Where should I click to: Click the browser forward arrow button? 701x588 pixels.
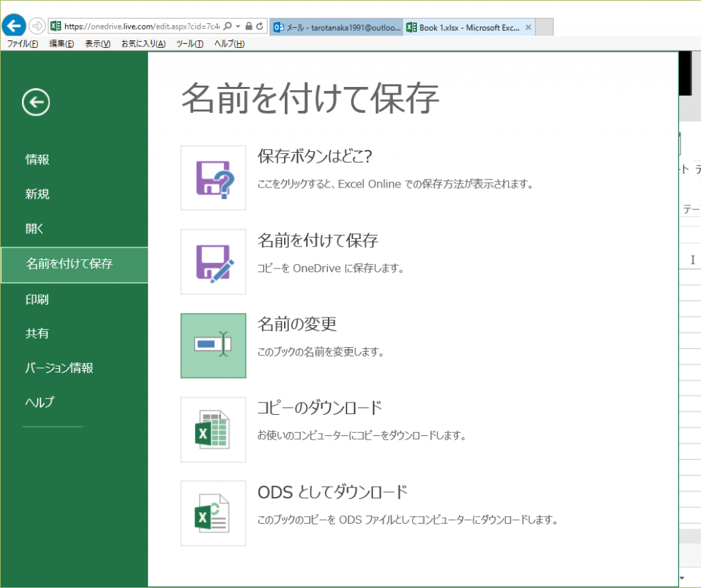37,26
